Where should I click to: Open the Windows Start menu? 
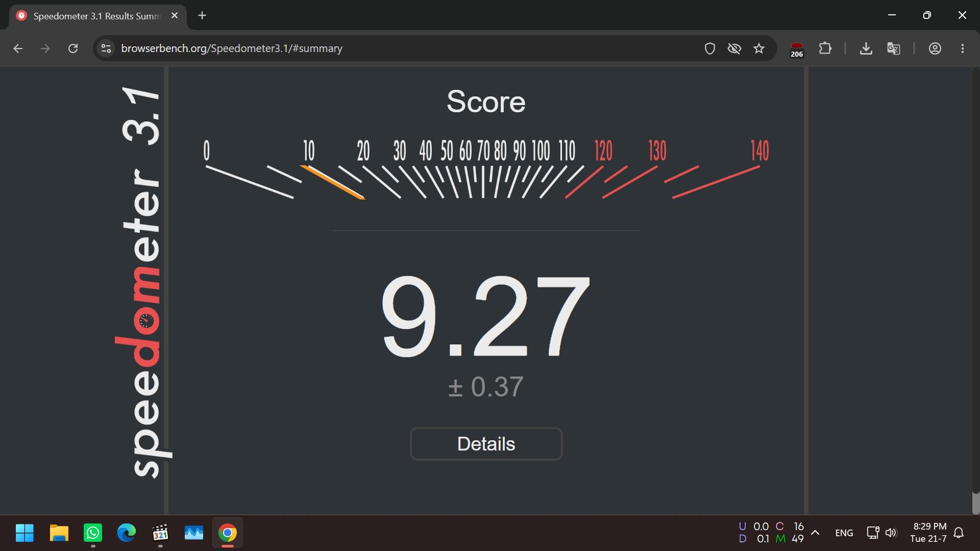pos(24,533)
